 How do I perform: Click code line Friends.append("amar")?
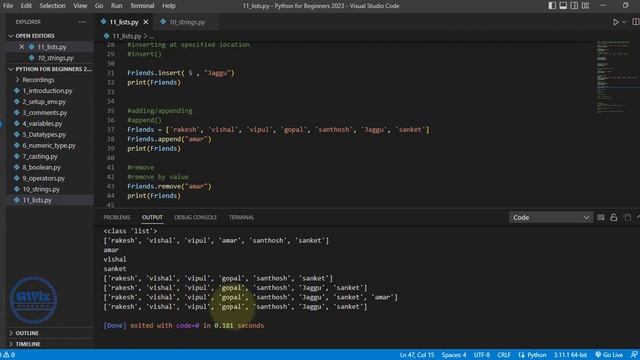tap(169, 139)
